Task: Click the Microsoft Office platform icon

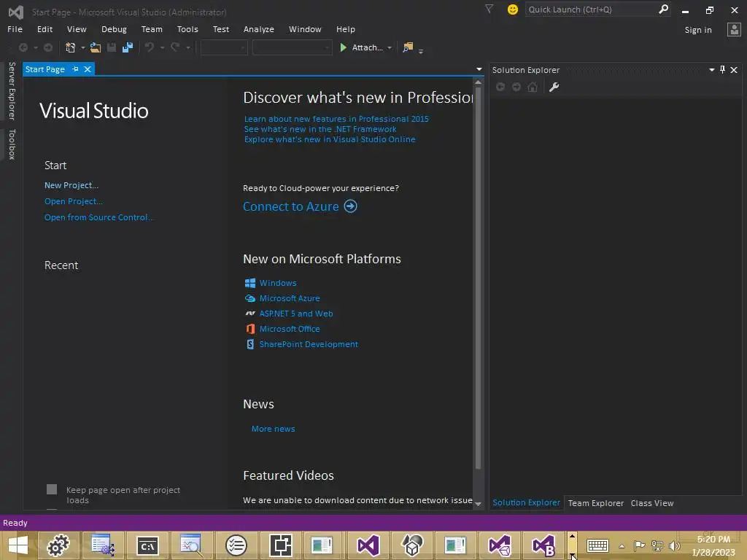Action: (250, 329)
